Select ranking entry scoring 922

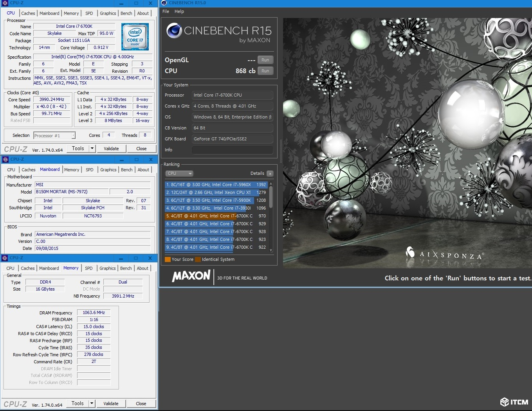(216, 247)
